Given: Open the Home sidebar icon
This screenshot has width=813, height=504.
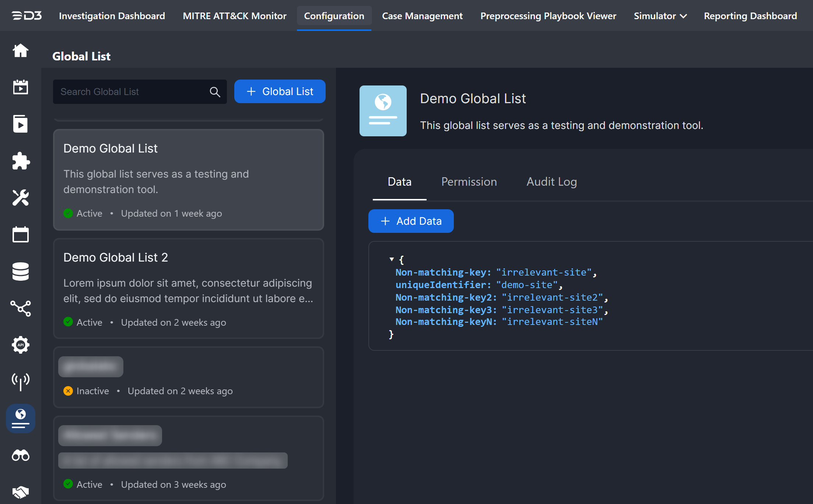Looking at the screenshot, I should (x=21, y=50).
